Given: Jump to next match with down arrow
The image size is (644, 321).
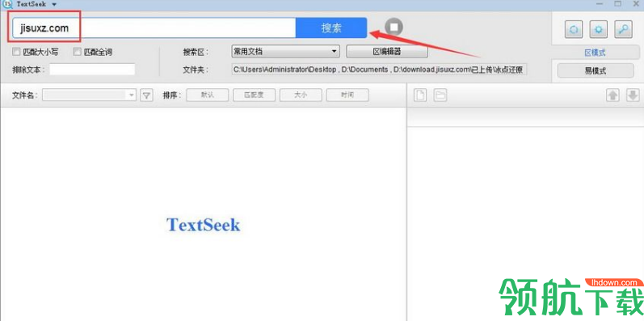Looking at the screenshot, I should [633, 95].
